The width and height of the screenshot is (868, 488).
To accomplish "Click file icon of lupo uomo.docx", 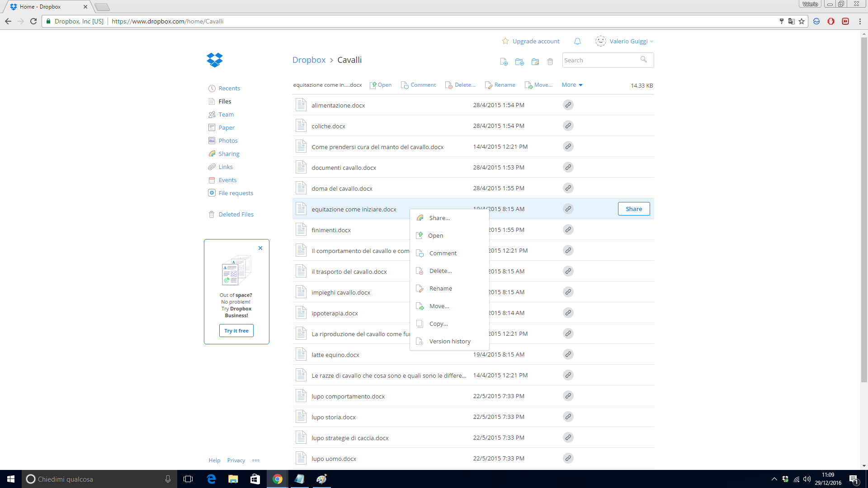I will click(301, 458).
